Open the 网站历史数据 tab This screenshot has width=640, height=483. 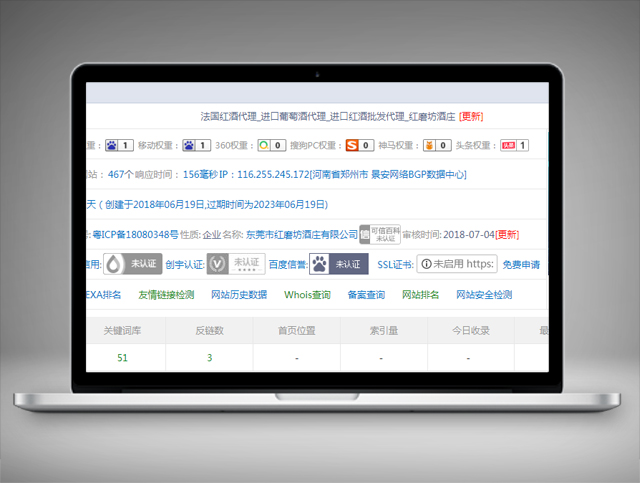coord(239,295)
